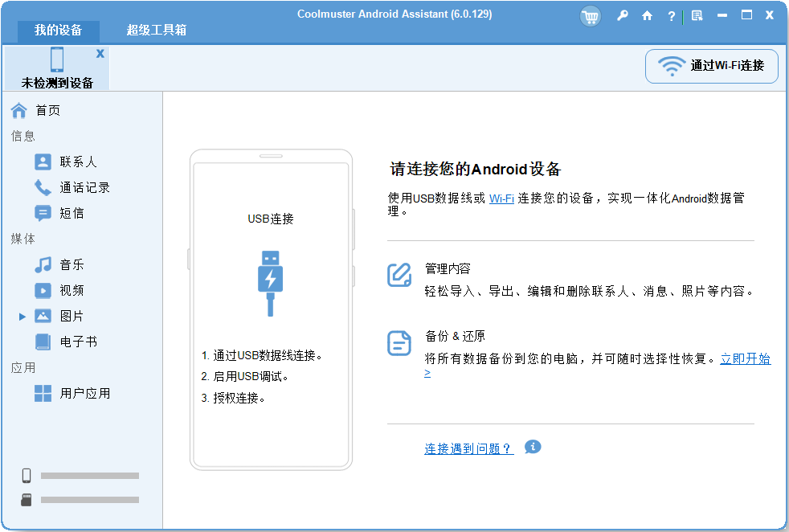Click the 备份 & 还原 document icon
This screenshot has width=789, height=532.
click(399, 343)
